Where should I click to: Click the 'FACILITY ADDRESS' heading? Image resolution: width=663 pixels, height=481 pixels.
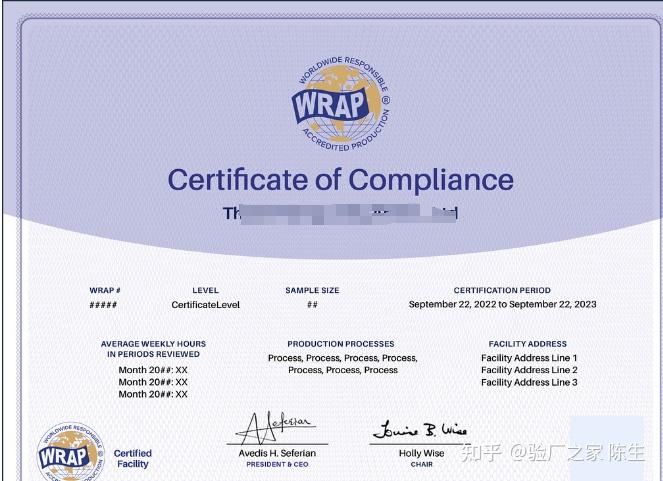coord(528,344)
